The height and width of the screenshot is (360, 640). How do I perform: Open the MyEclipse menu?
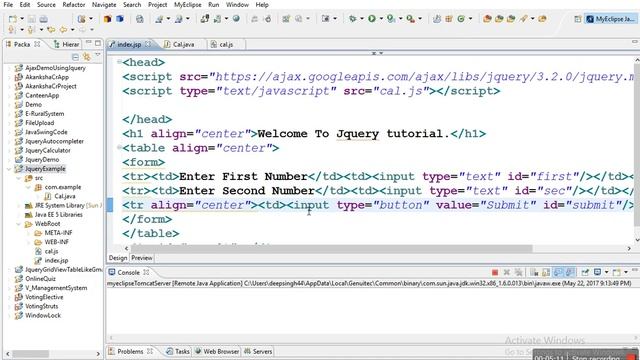[x=187, y=5]
